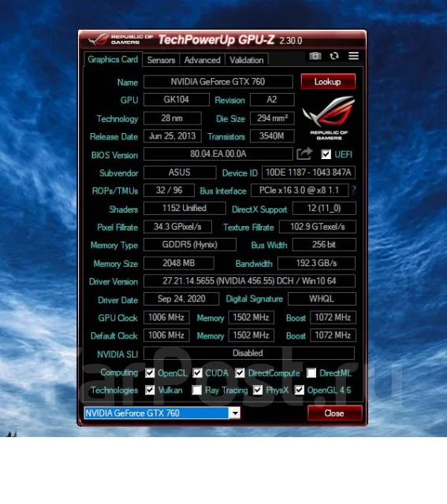
Task: Click the Transistors value 3540M
Action: click(272, 136)
